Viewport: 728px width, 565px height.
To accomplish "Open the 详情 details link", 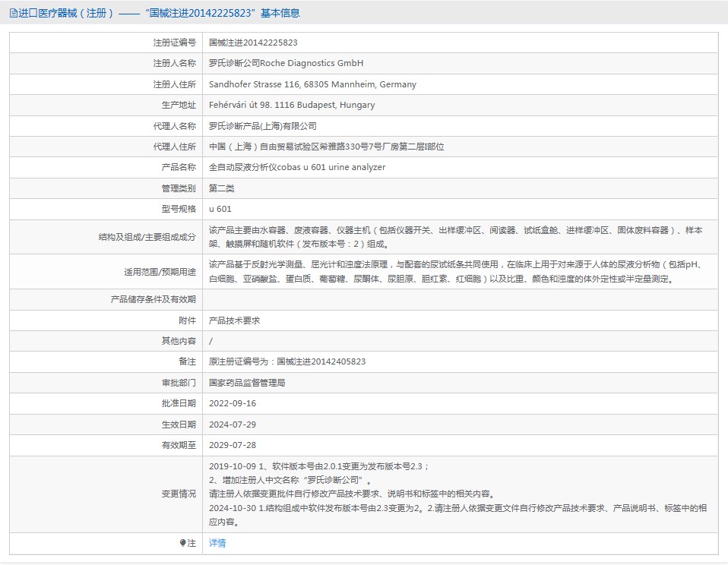I will coord(217,543).
